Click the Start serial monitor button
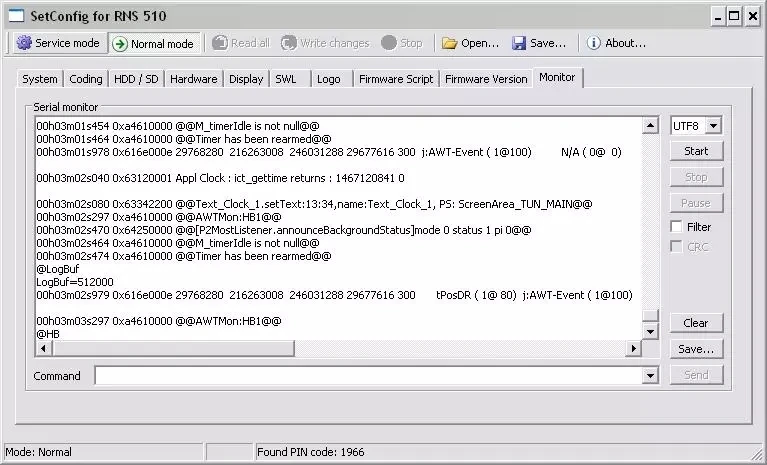767x465 pixels. [696, 151]
